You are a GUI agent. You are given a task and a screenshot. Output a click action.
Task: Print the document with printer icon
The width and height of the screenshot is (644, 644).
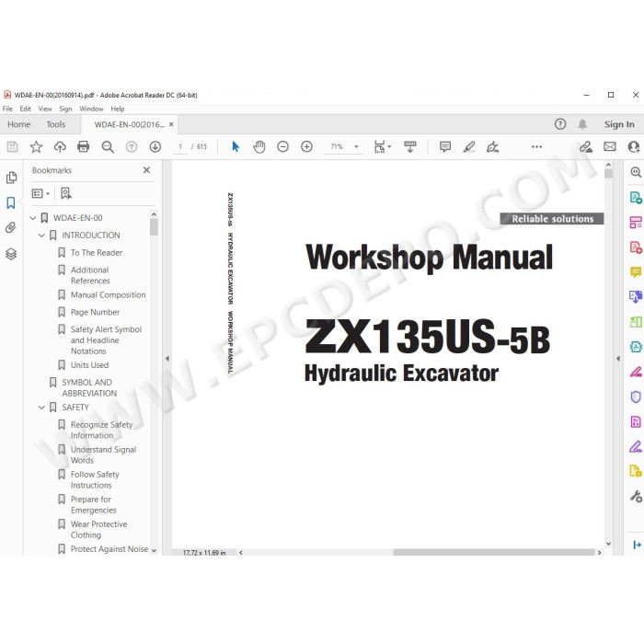coord(84,146)
